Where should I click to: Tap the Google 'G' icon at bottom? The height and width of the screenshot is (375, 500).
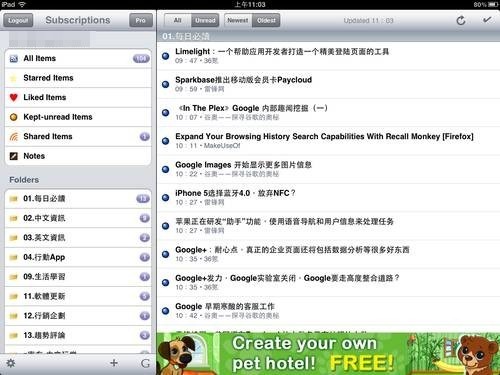point(145,363)
